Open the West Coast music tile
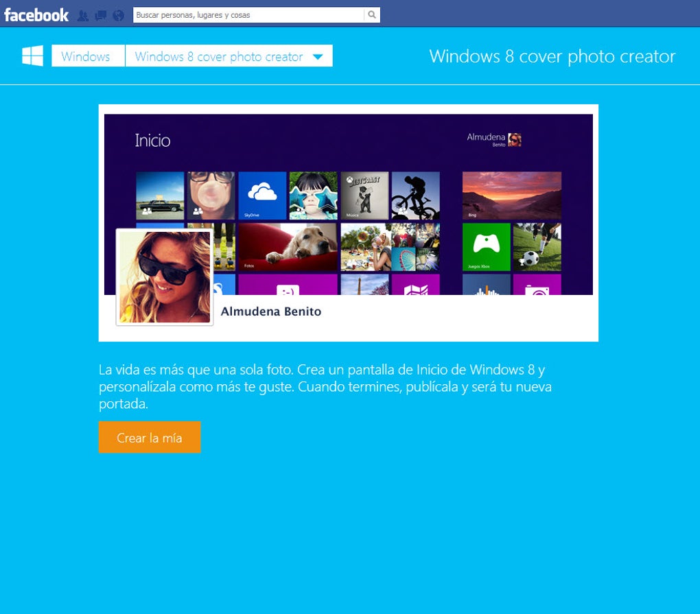 (364, 196)
